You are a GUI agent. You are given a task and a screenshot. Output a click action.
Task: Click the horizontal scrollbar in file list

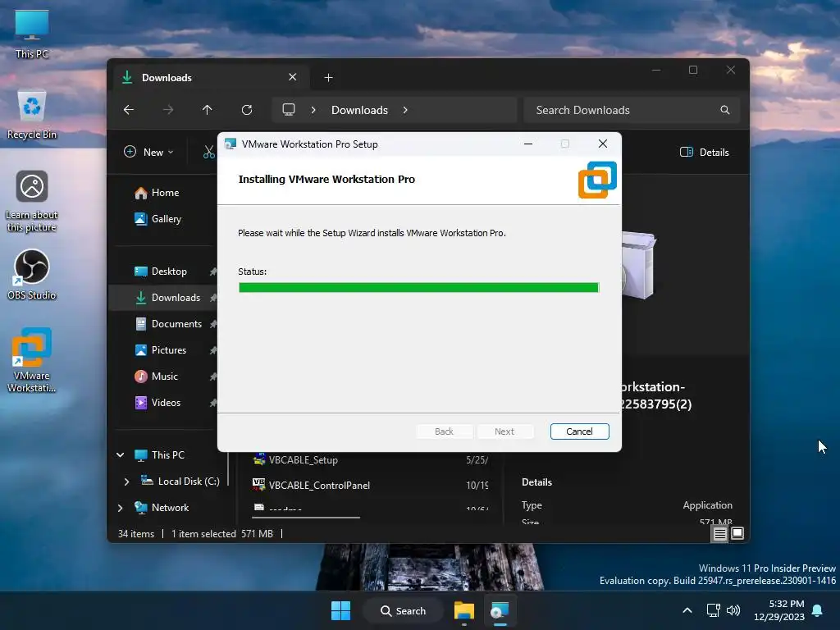(306, 518)
